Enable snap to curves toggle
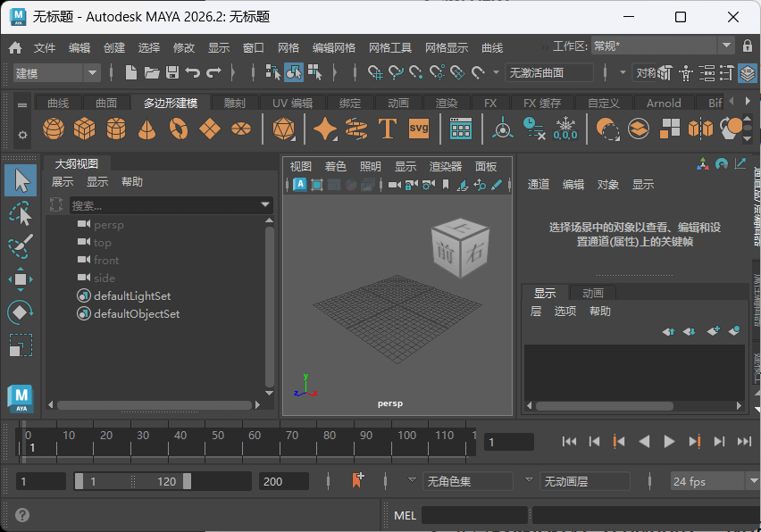761x532 pixels. pos(396,71)
